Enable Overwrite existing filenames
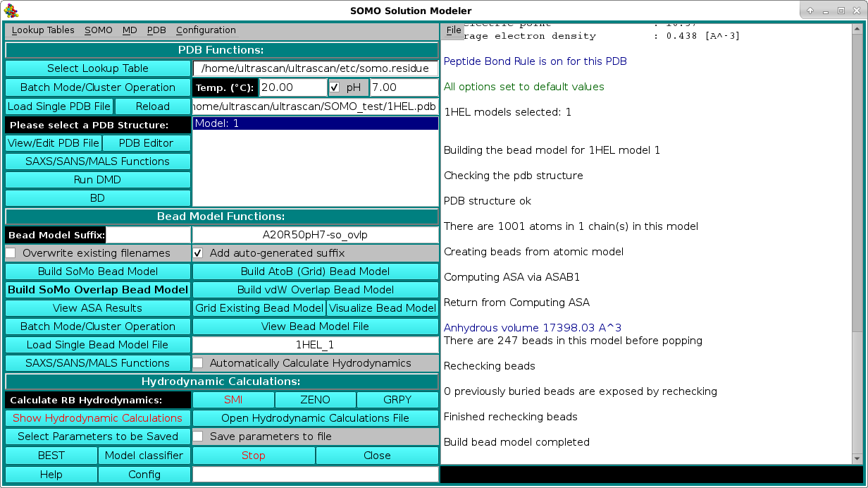The width and height of the screenshot is (868, 488). pos(11,253)
